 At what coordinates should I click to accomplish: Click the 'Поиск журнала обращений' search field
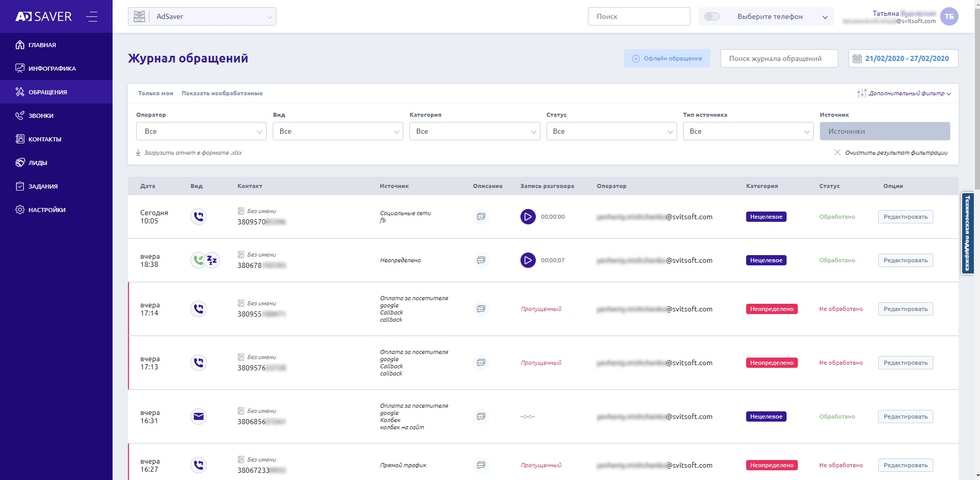779,58
